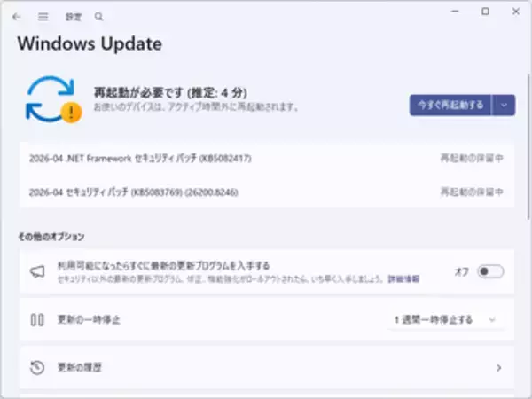
Task: Expand 更新の履歴 chevron
Action: 498,367
